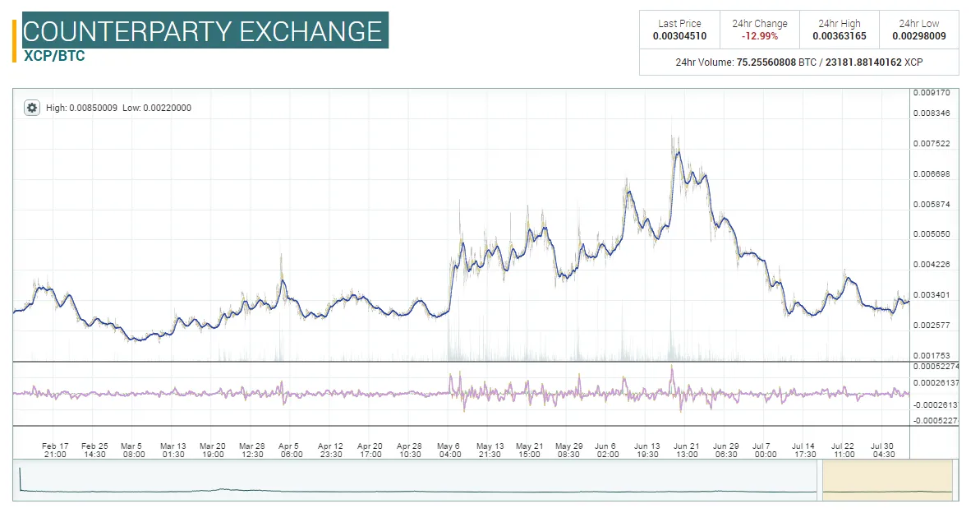Click the 0.003401 price axis label

(x=932, y=294)
